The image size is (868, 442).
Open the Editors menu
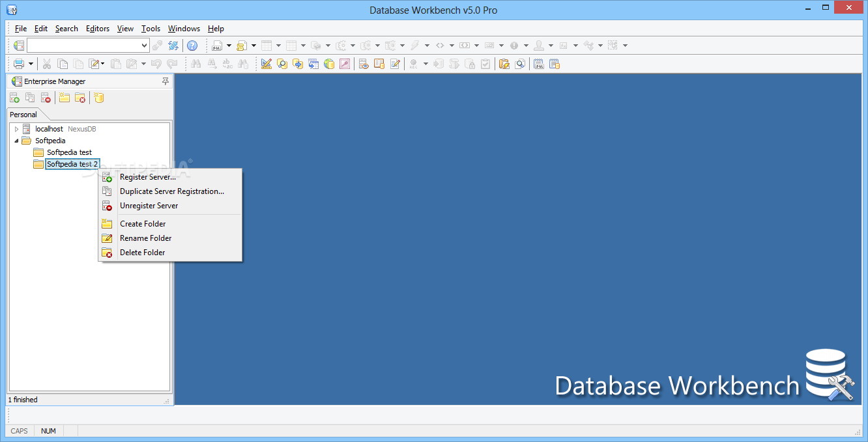click(98, 29)
